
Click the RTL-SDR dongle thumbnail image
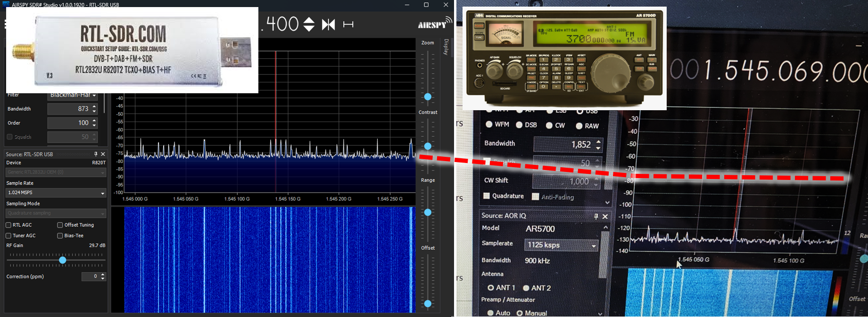pos(132,50)
